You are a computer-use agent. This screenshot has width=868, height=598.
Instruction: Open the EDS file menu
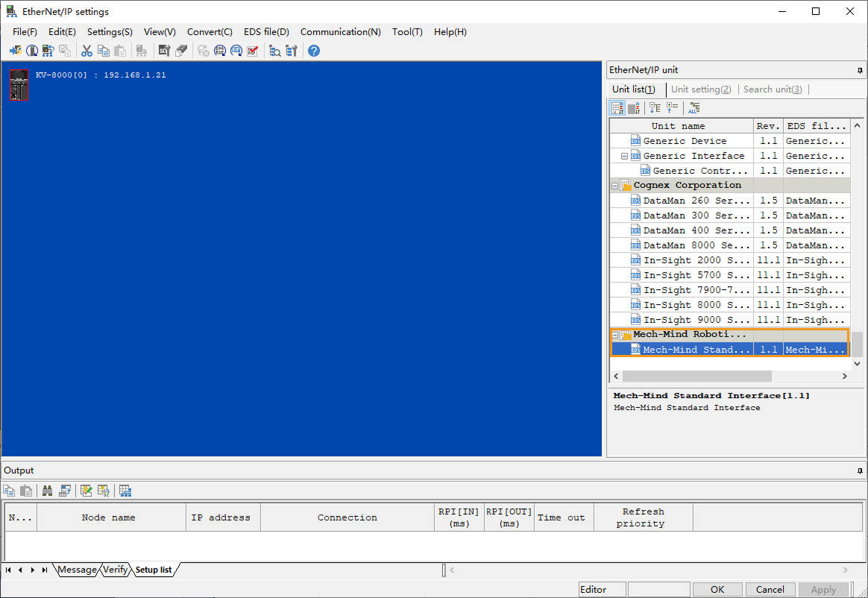(266, 32)
